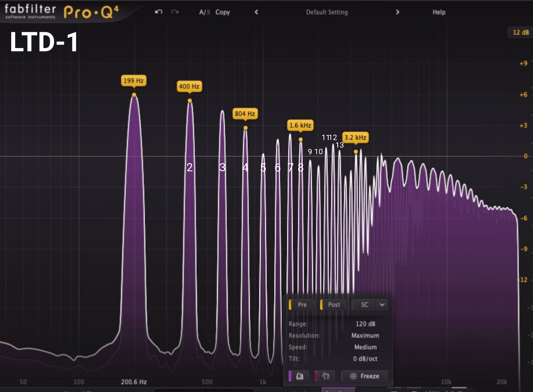Click the Copy button
Image resolution: width=533 pixels, height=392 pixels.
(x=223, y=12)
